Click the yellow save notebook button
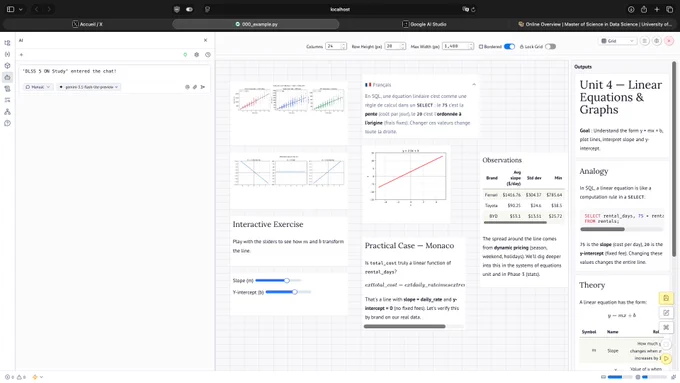The width and height of the screenshot is (680, 383). (666, 298)
